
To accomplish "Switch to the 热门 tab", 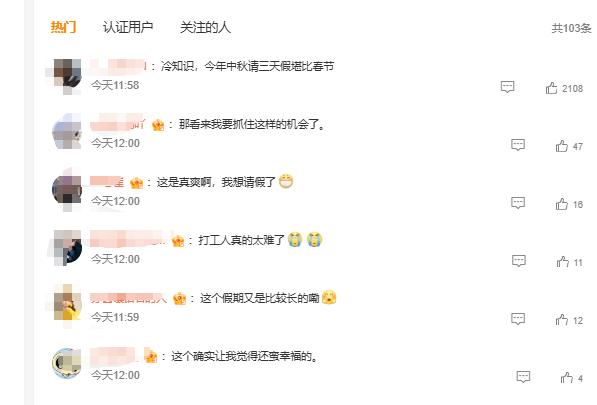I will coord(63,27).
